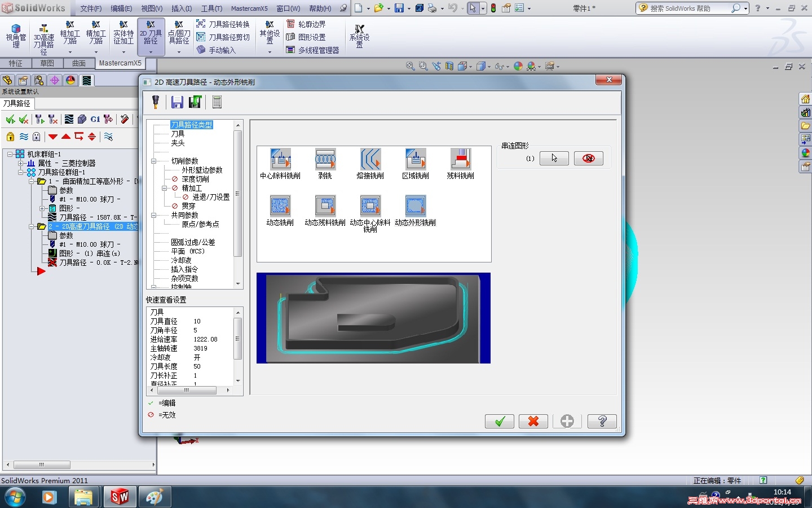
Task: Click the 视角管理 ribbon icon
Action: point(16,36)
